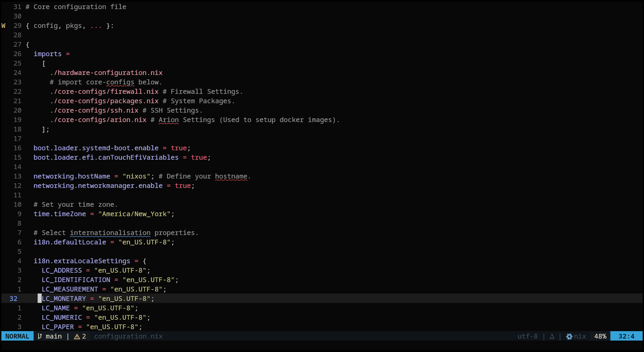Image resolution: width=644 pixels, height=352 pixels.
Task: Click the git branch icon beside main
Action: (40, 336)
